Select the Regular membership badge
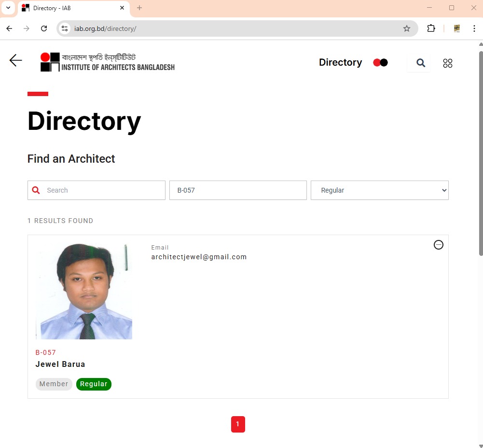Viewport: 483px width, 448px height. point(94,384)
